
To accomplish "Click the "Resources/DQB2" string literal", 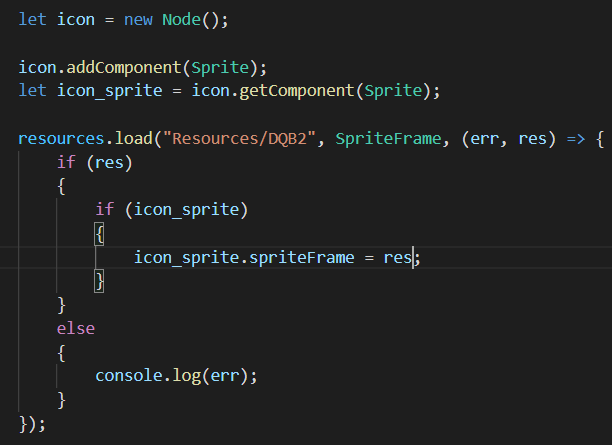I will (x=238, y=139).
